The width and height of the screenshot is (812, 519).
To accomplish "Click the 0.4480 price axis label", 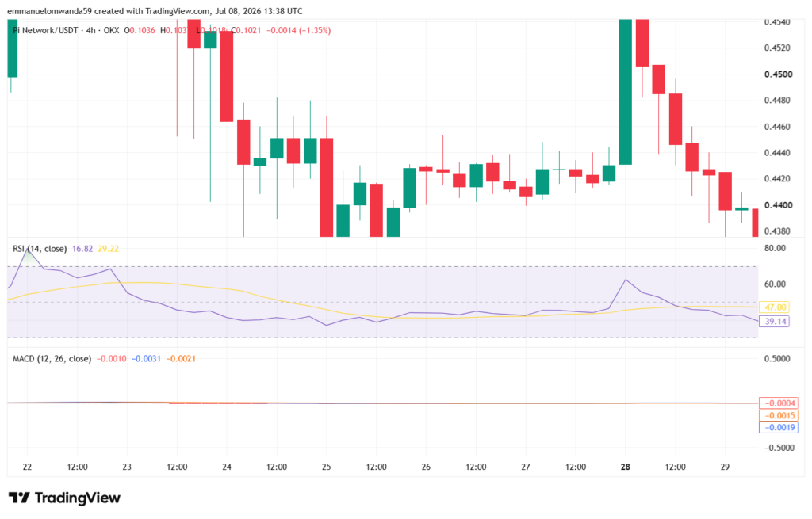I will tap(777, 101).
